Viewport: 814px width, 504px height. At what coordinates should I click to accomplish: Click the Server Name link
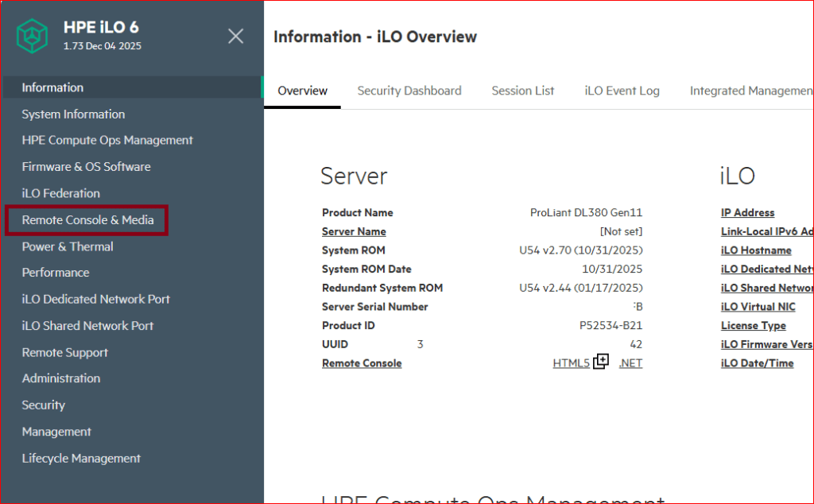point(354,231)
